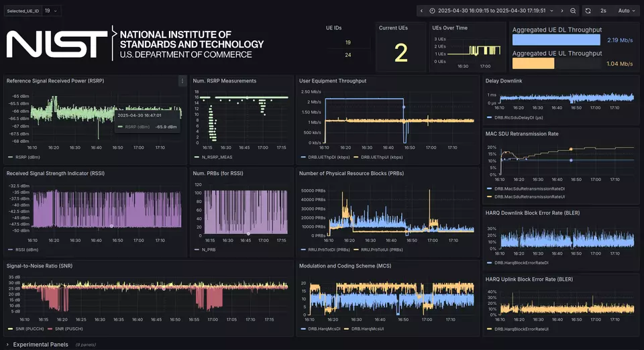Open Num. PRBs (for RSSI) panel title
Viewport: 644px width, 350px height.
pyautogui.click(x=218, y=174)
